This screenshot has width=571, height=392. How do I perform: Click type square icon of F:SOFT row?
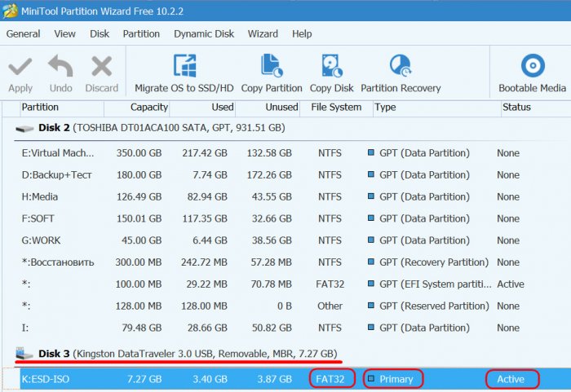[370, 218]
